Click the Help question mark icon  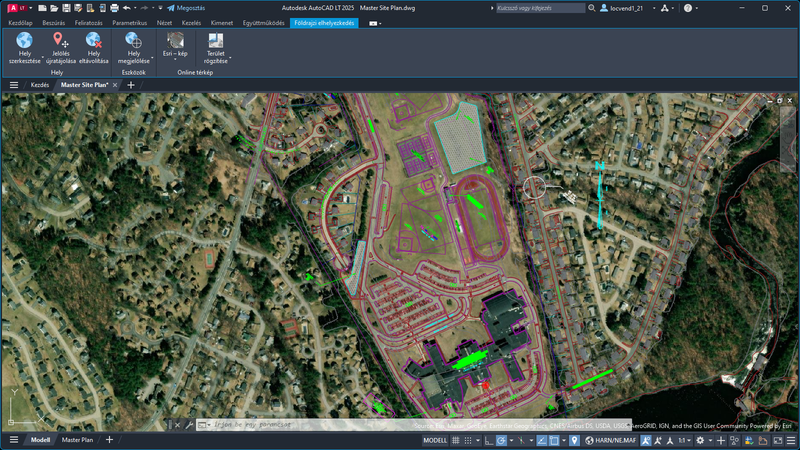(688, 8)
